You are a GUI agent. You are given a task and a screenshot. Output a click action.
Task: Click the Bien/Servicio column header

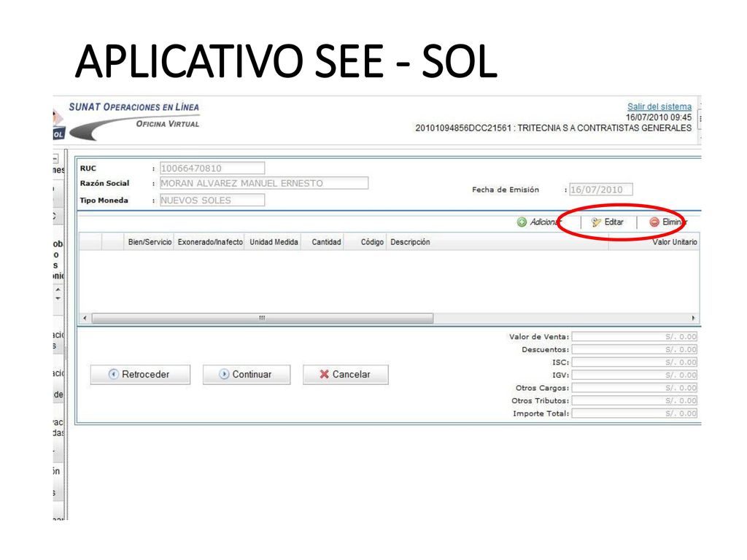[150, 242]
